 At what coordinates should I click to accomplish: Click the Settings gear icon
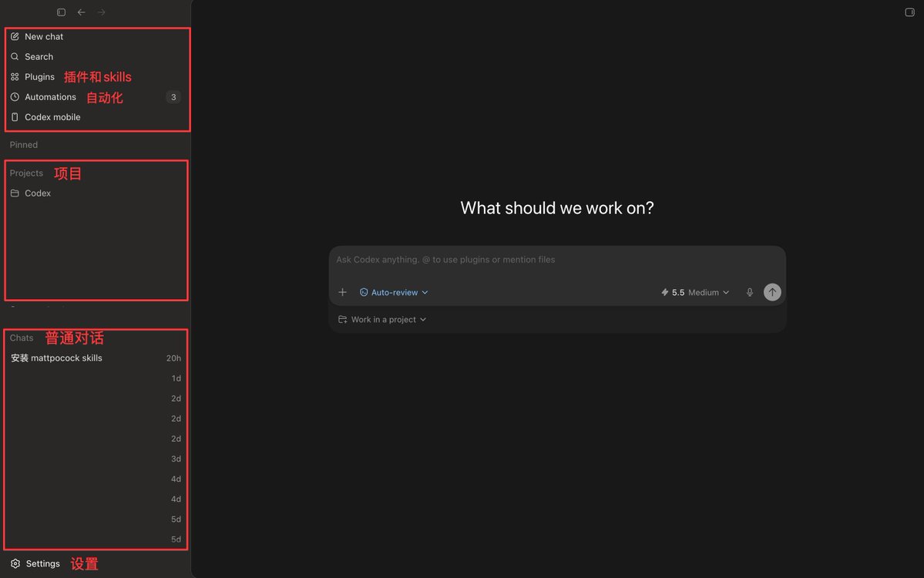point(15,563)
